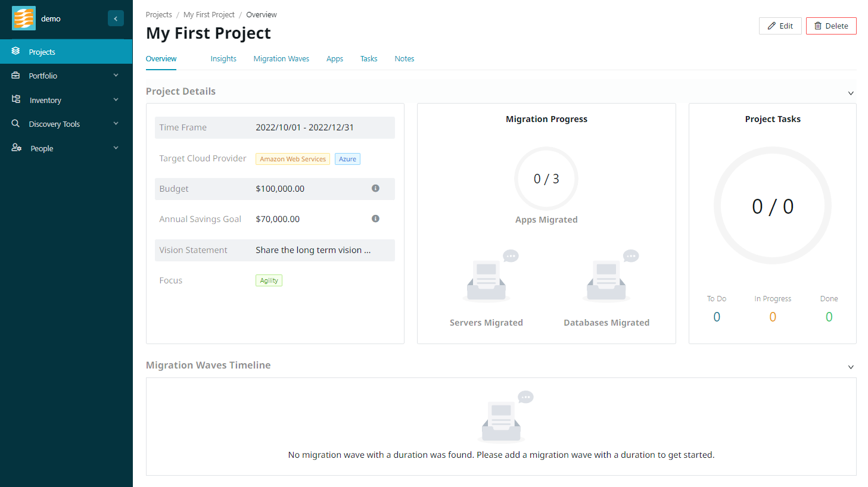868x487 pixels.
Task: Click the Projects breadcrumb link
Action: 158,15
